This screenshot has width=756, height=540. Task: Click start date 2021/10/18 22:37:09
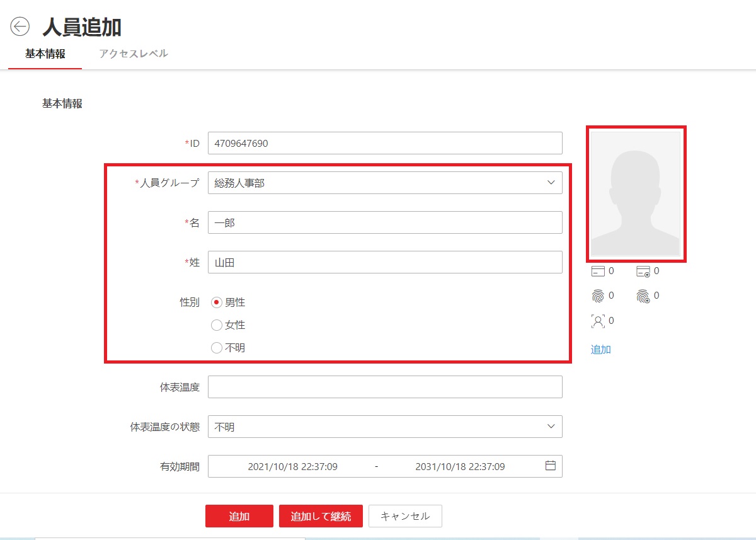293,467
